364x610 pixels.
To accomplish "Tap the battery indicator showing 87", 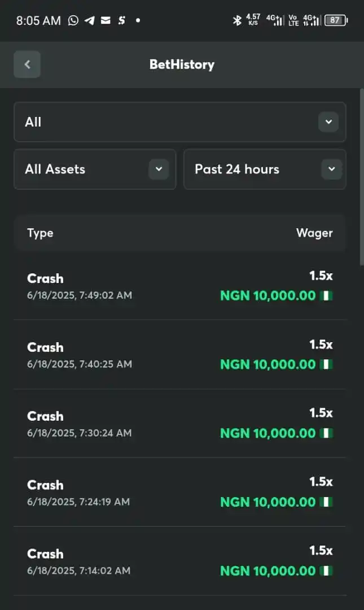I will tap(336, 20).
